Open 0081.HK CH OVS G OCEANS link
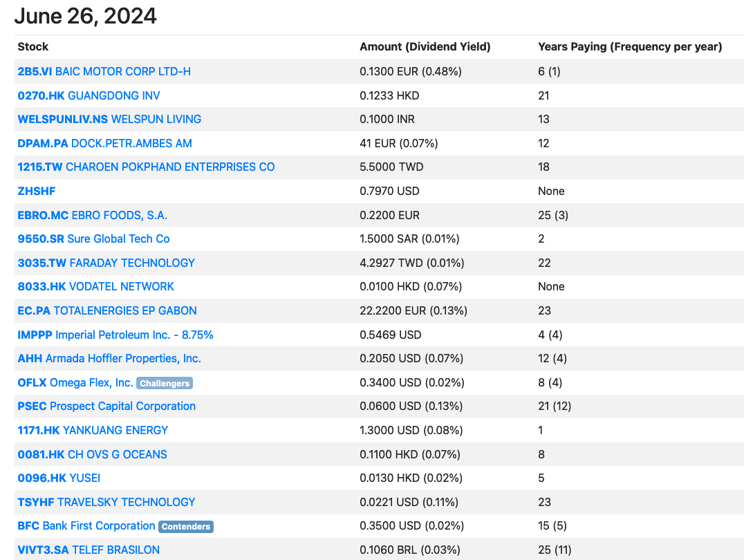 click(x=92, y=455)
